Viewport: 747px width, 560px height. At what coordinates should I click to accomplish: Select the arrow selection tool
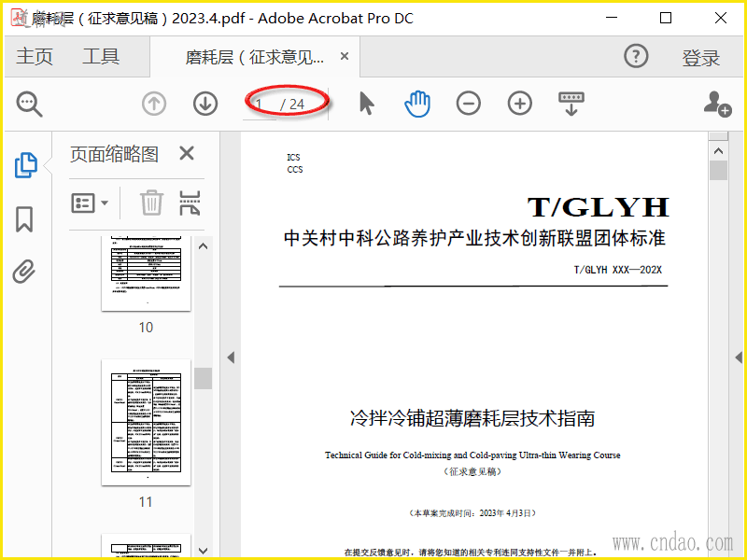pyautogui.click(x=366, y=104)
